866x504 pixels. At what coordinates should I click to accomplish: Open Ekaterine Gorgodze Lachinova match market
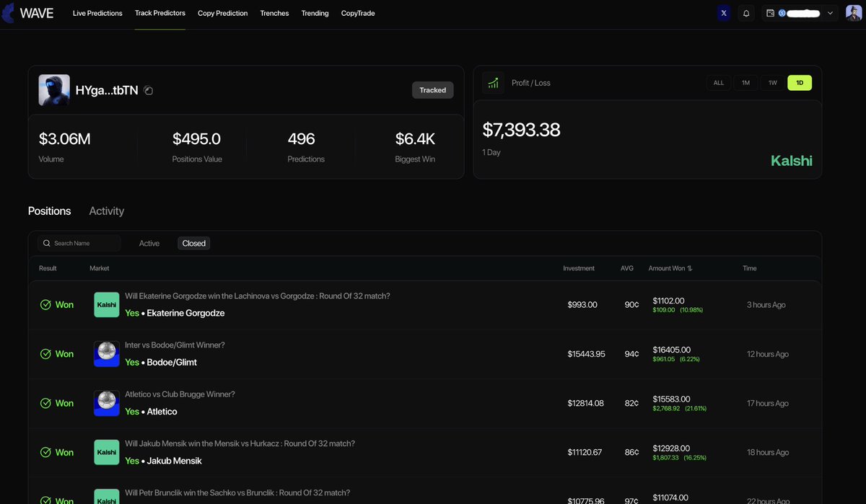coord(258,296)
